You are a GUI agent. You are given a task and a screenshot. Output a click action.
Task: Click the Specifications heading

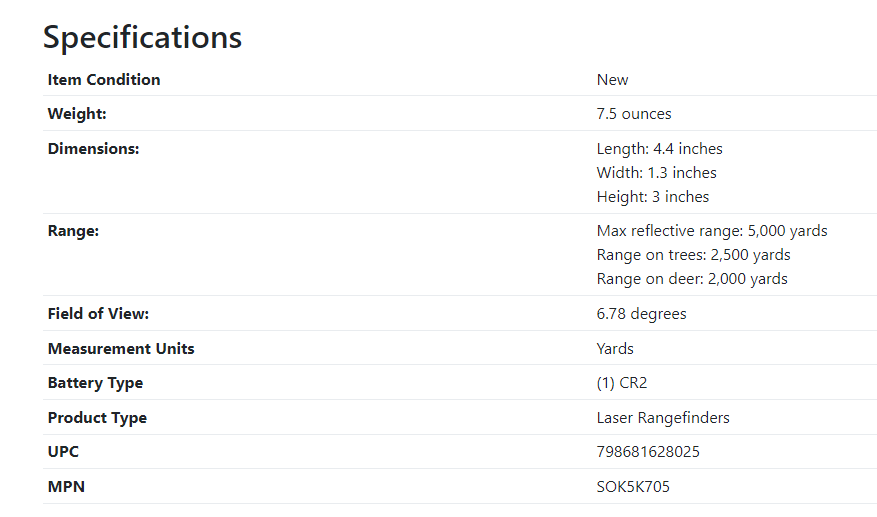click(143, 38)
